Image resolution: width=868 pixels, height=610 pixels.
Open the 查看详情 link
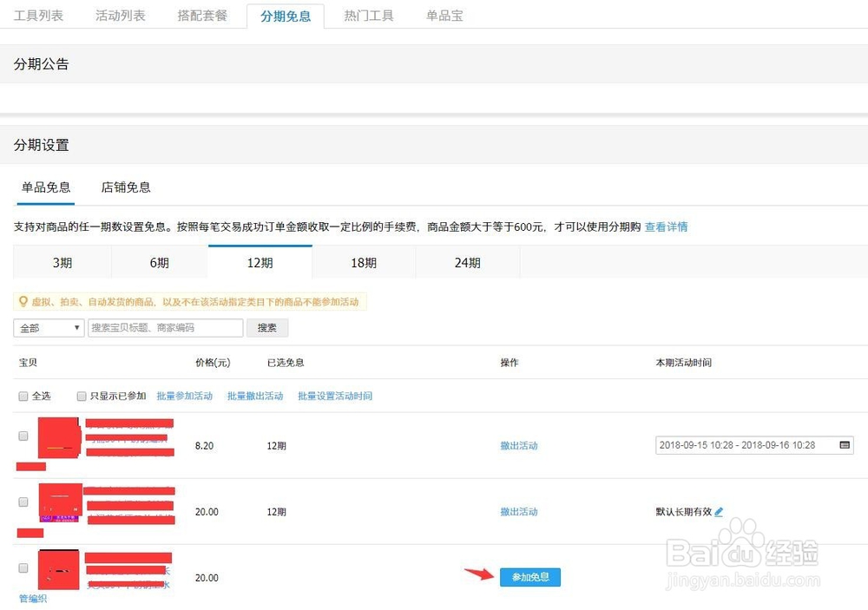(666, 226)
